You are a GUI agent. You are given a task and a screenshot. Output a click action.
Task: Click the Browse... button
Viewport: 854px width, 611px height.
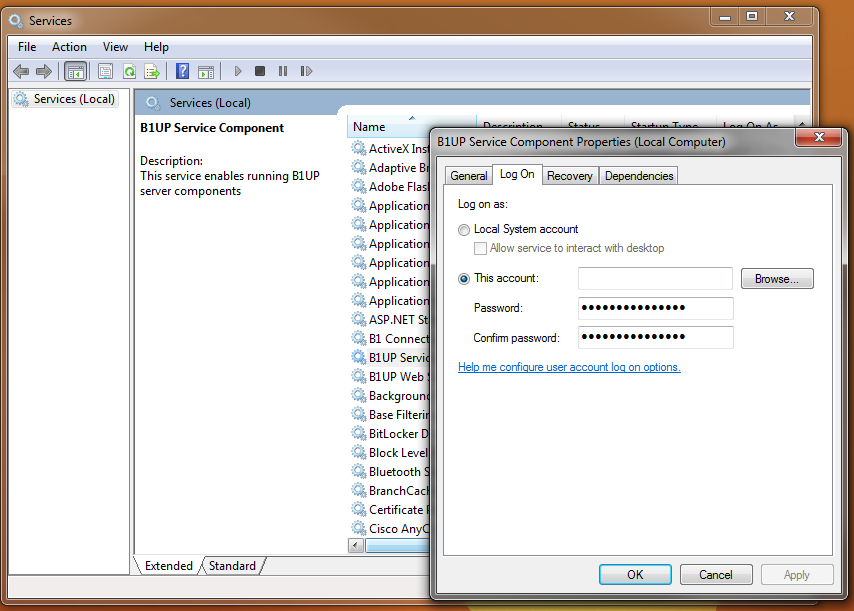[777, 279]
